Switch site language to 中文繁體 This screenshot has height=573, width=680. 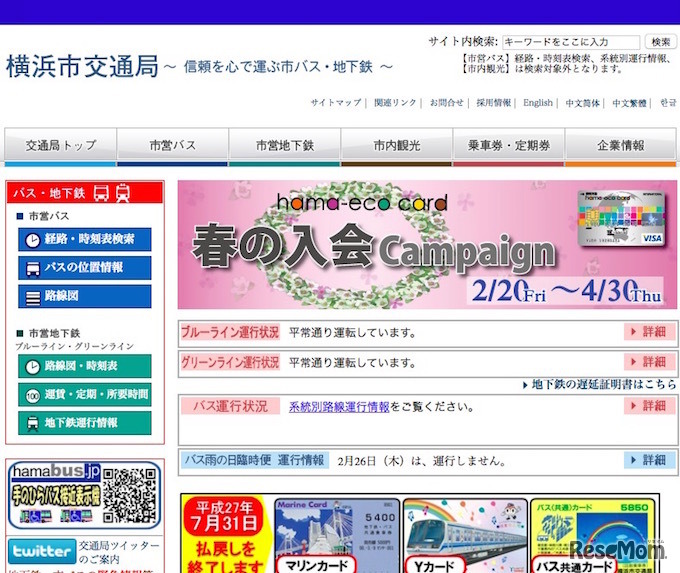point(629,103)
